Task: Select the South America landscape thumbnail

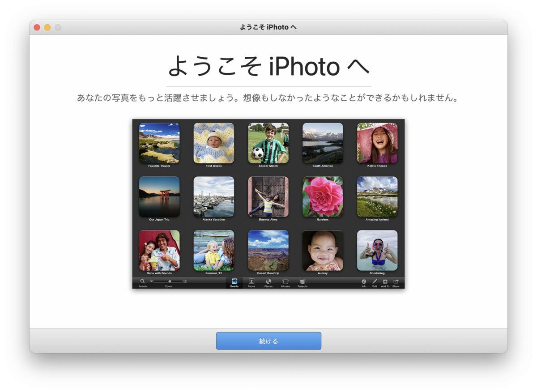Action: (x=323, y=143)
